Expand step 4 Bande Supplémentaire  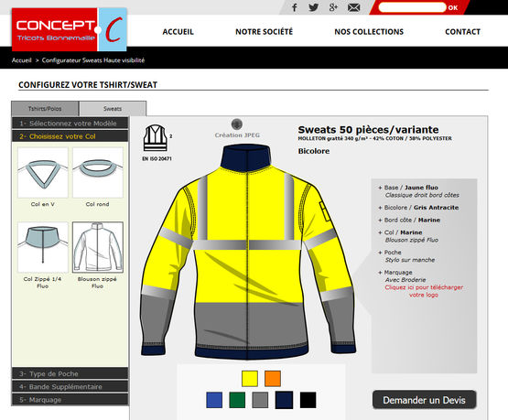click(70, 387)
